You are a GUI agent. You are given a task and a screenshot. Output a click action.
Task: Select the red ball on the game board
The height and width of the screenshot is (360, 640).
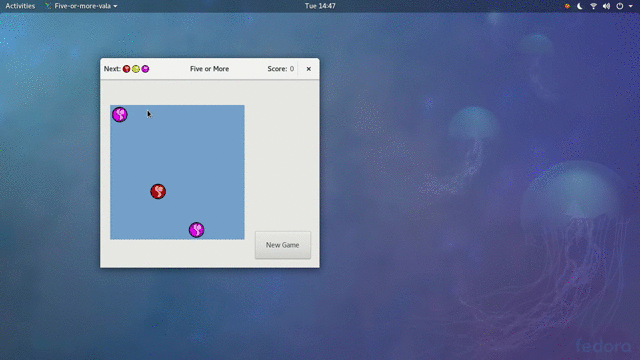click(x=158, y=191)
